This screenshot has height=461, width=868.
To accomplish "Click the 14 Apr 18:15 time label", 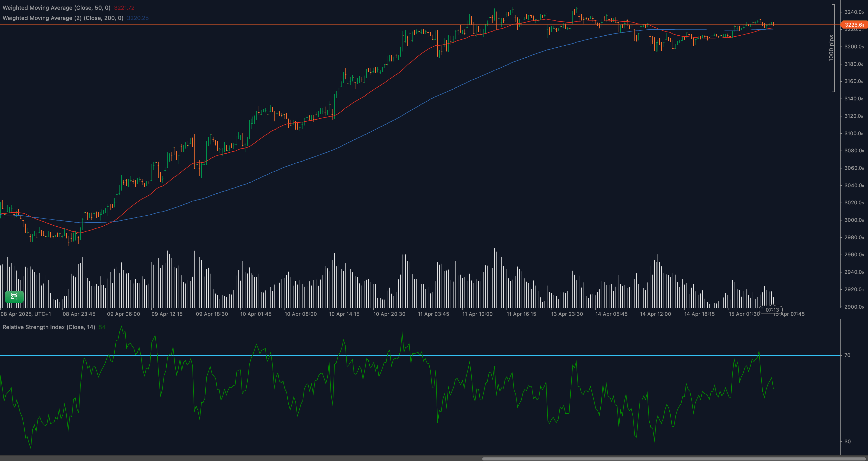I will [x=699, y=314].
